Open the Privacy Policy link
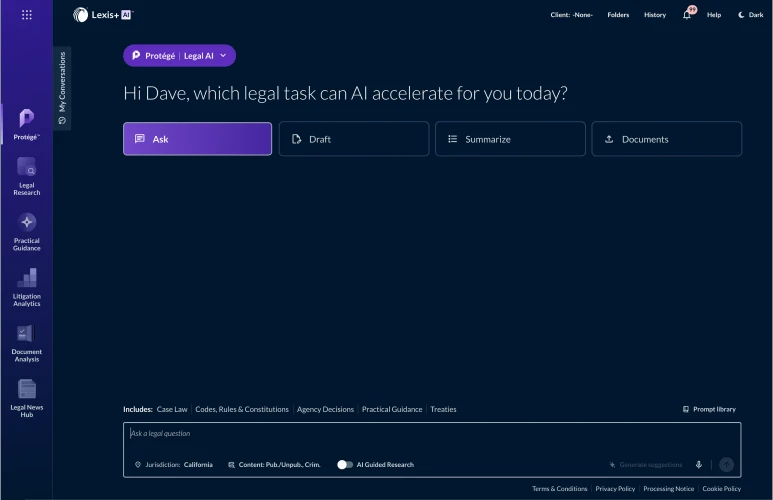Viewport: 773px width, 500px height. coord(615,489)
